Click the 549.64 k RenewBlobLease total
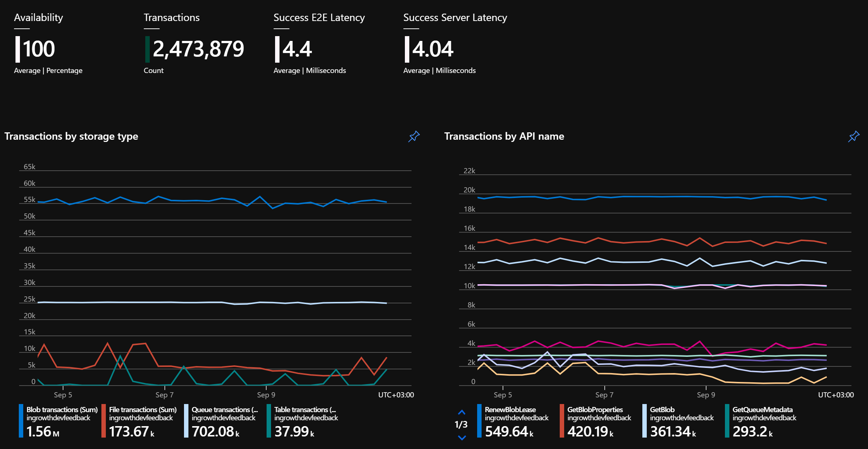This screenshot has width=868, height=449. pyautogui.click(x=509, y=431)
